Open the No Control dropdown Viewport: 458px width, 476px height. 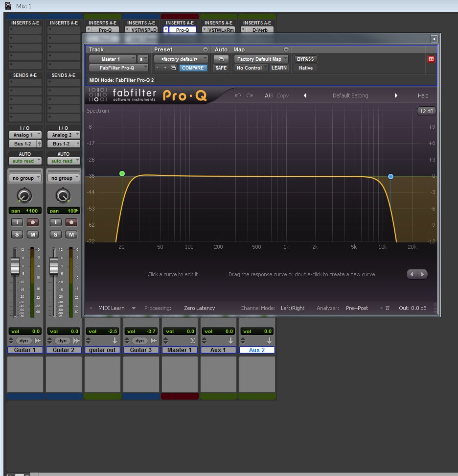click(x=251, y=68)
